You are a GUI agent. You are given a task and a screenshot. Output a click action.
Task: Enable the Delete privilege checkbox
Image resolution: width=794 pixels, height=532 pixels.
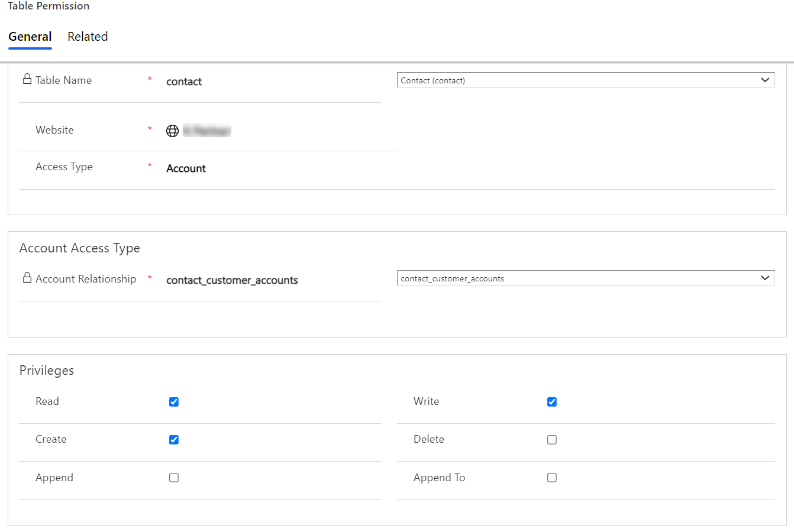pyautogui.click(x=552, y=440)
